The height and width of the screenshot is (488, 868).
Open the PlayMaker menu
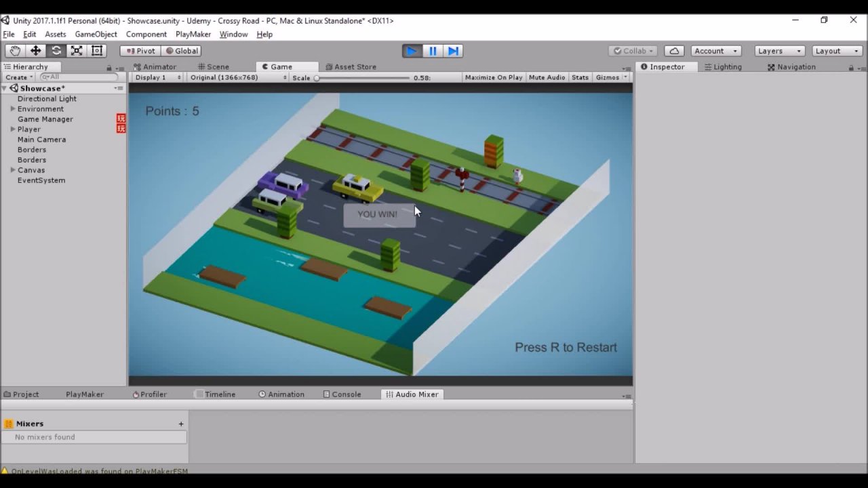click(193, 35)
